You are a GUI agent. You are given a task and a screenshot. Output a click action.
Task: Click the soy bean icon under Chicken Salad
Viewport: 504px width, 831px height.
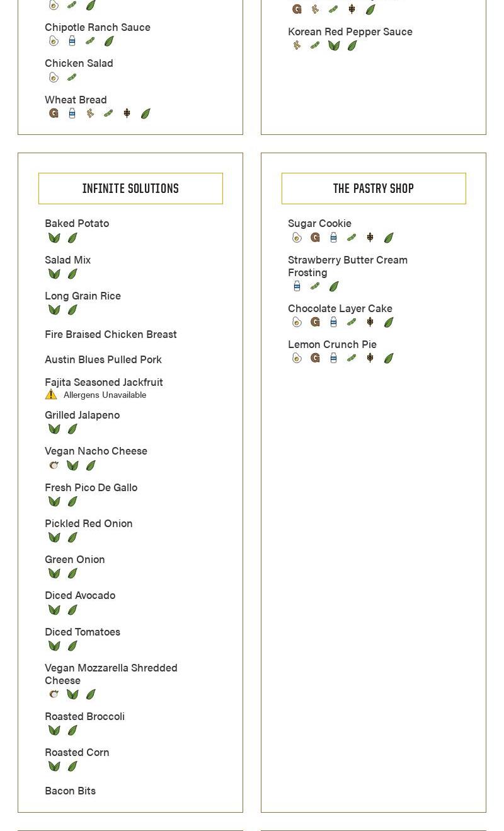72,78
